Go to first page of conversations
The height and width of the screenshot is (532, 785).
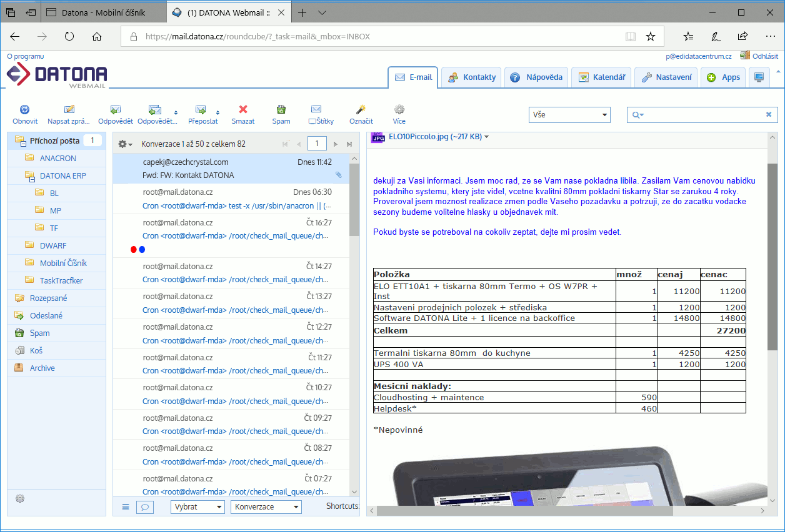286,144
